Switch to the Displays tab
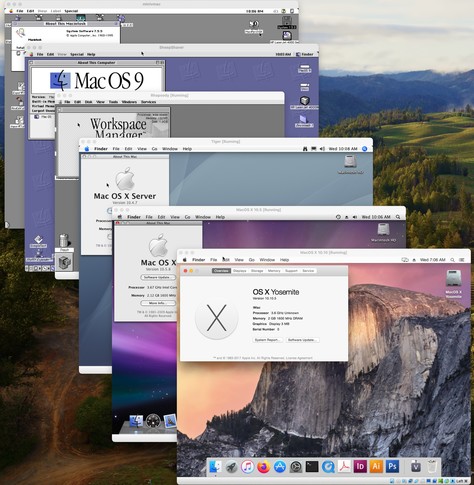The image size is (474, 485). point(239,271)
